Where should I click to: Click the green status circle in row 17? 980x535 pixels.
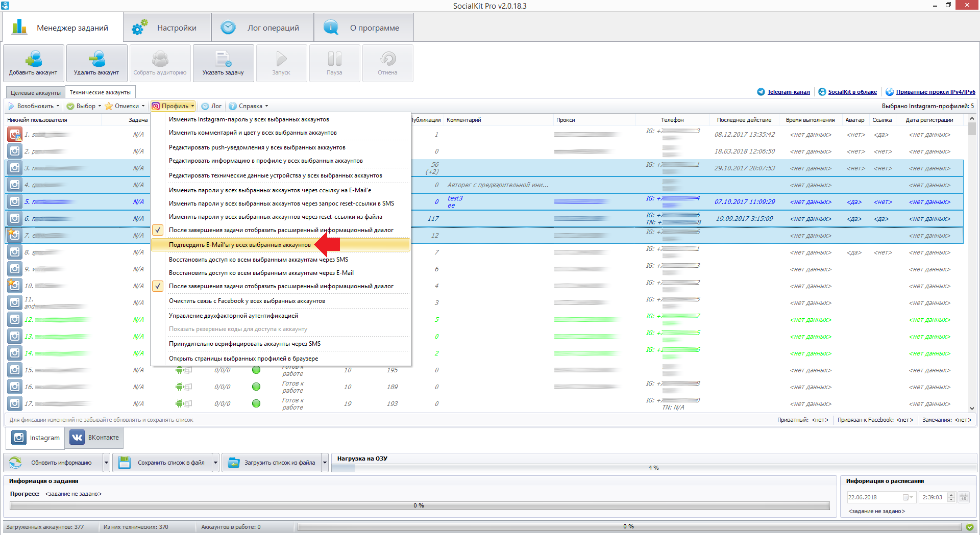(256, 403)
